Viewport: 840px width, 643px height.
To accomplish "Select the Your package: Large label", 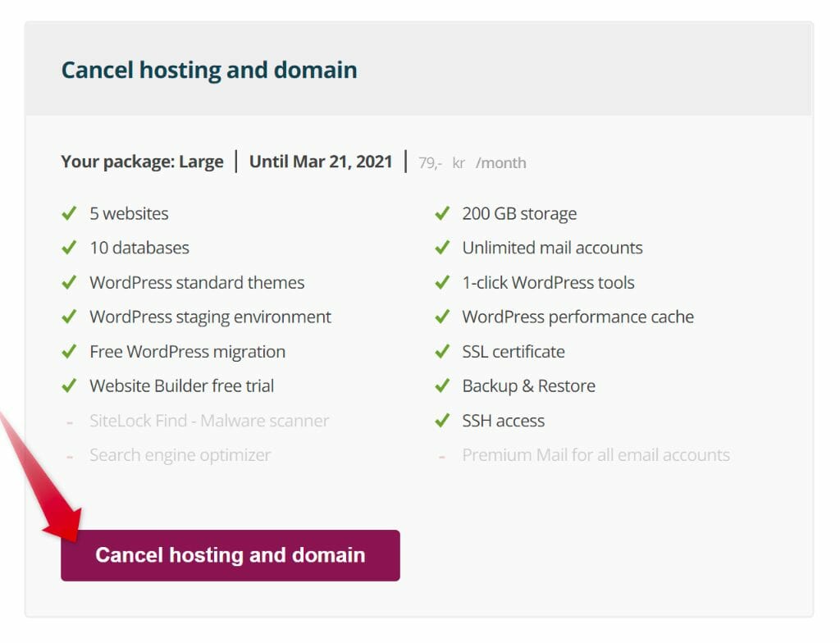I will point(142,162).
